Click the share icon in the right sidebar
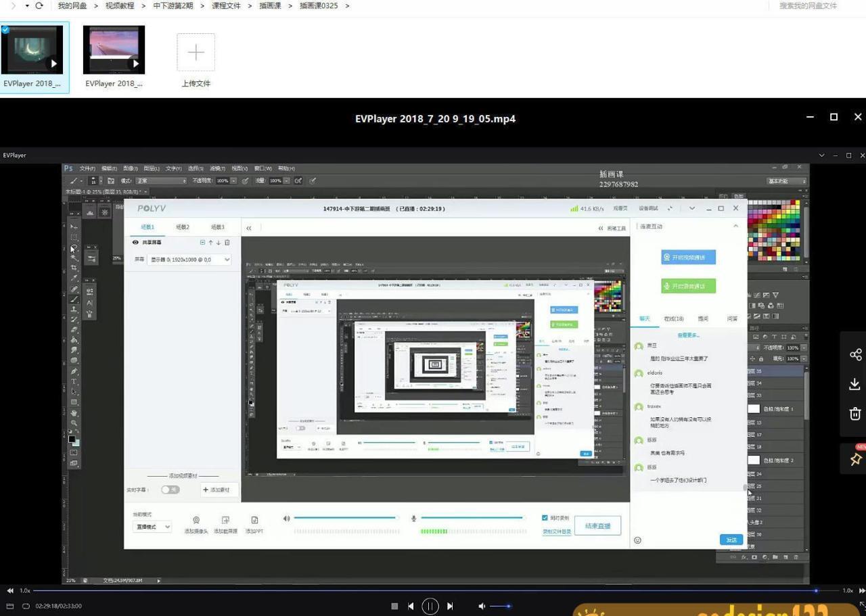This screenshot has height=616, width=866. tap(855, 354)
